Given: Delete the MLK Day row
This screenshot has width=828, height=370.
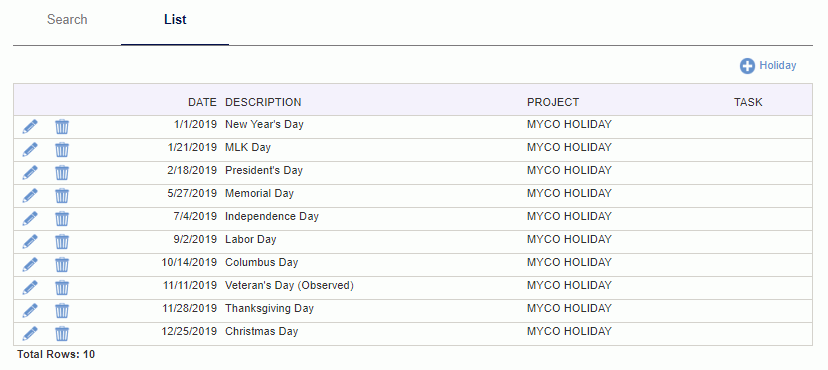Looking at the screenshot, I should [62, 150].
